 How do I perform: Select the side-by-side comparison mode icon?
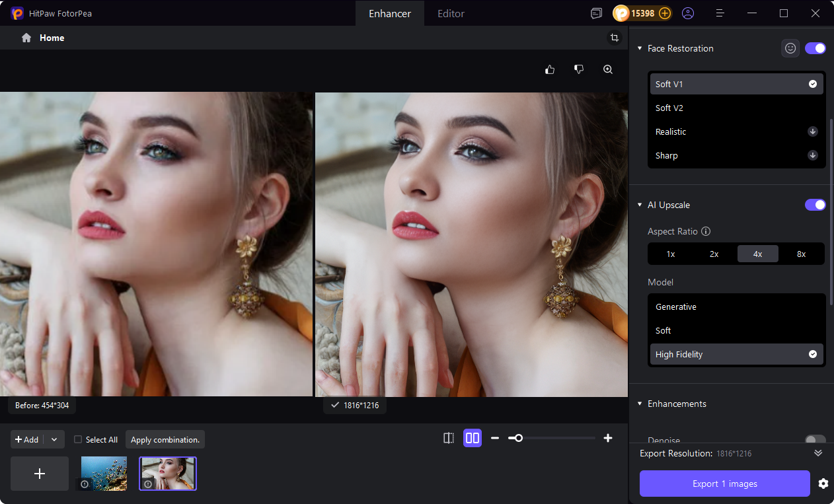[473, 438]
